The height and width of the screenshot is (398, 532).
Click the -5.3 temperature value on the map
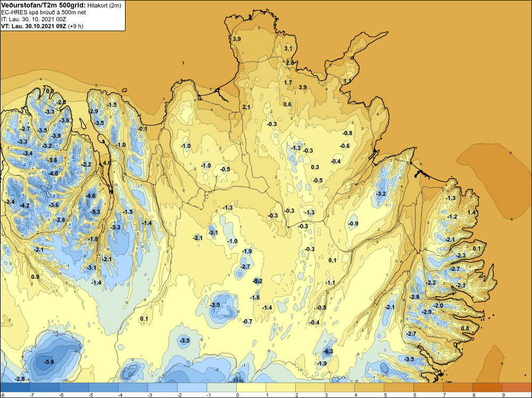pyautogui.click(x=95, y=212)
